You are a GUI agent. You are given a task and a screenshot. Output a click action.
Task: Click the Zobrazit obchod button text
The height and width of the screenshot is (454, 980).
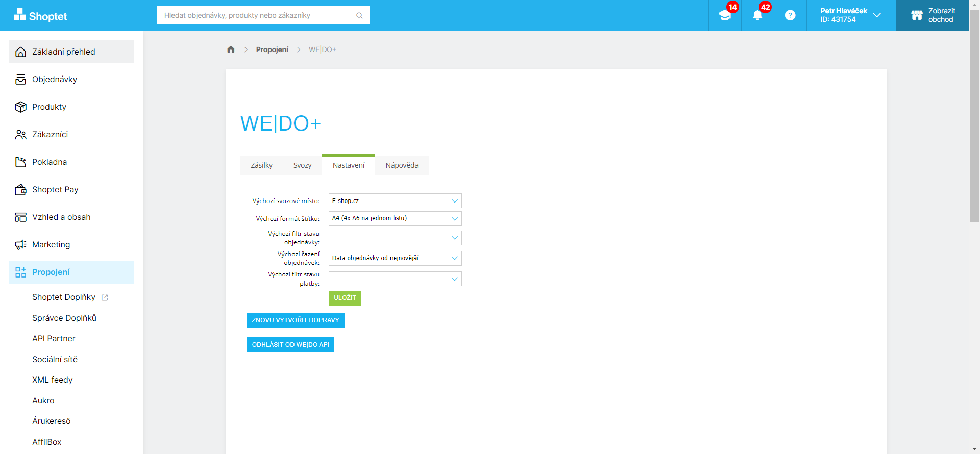[942, 15]
